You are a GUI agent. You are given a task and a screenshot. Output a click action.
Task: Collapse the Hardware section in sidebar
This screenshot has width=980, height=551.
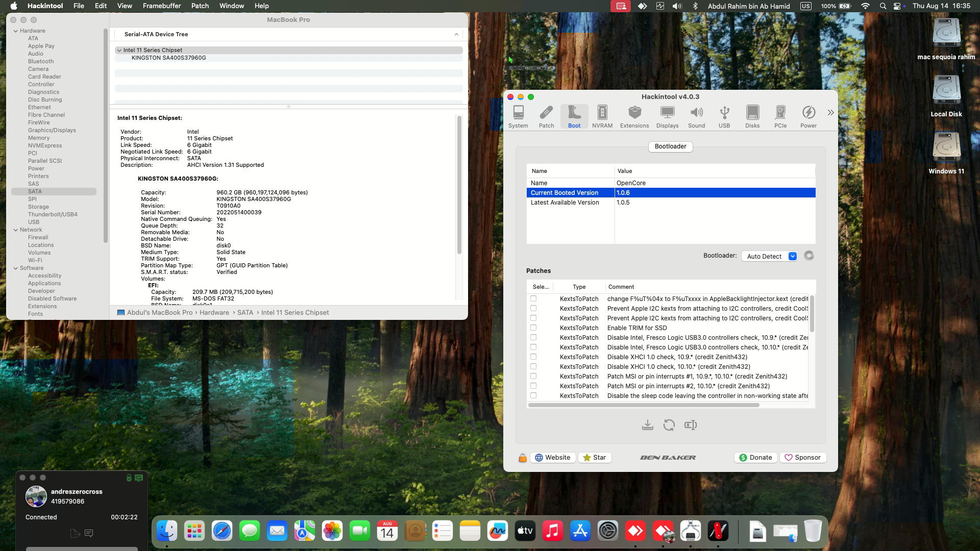click(16, 31)
